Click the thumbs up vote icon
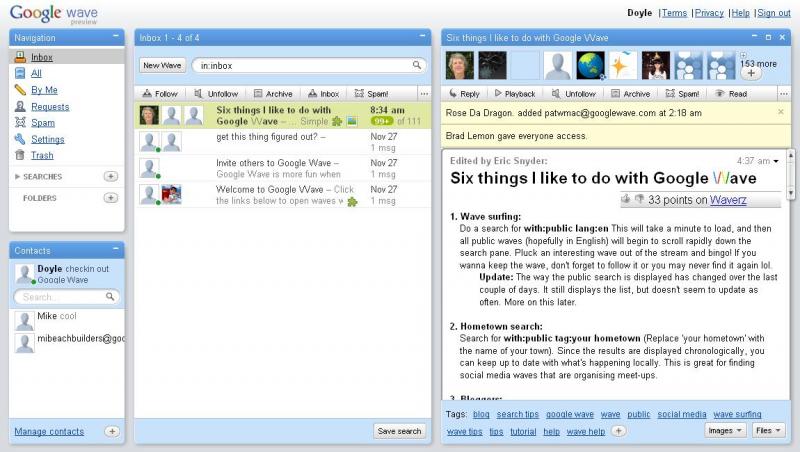 tap(626, 199)
